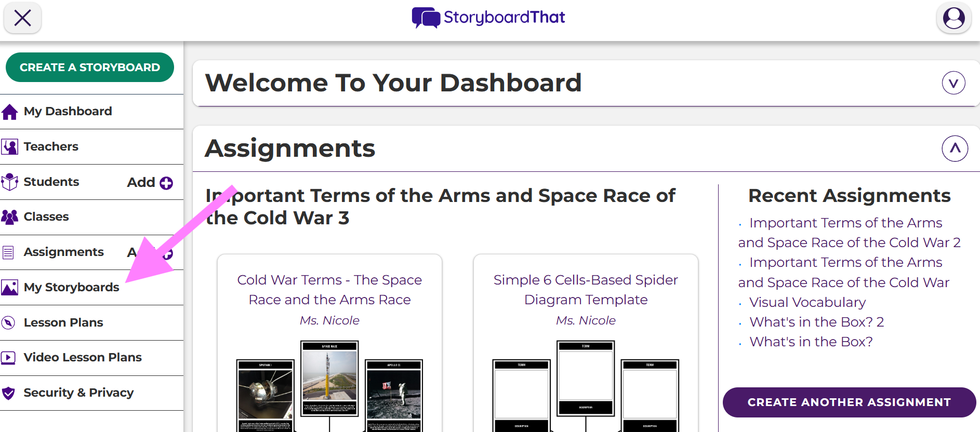980x432 pixels.
Task: Open the Classes menu item
Action: (x=46, y=217)
